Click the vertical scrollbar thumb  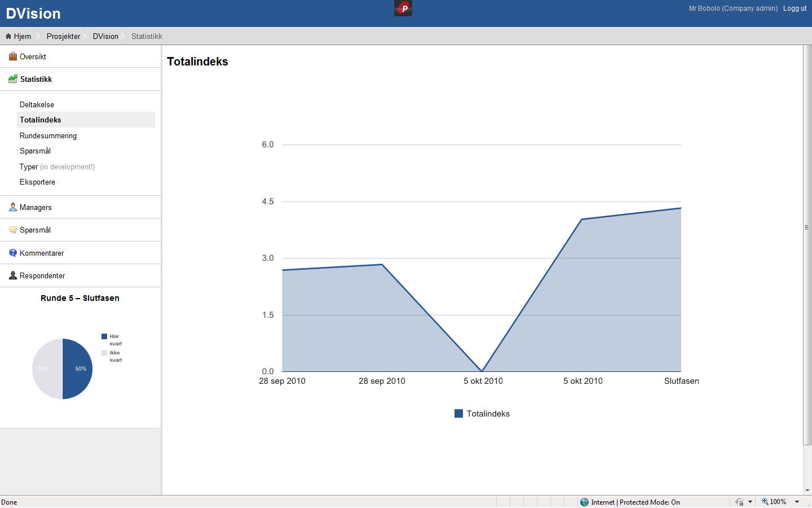tap(807, 245)
